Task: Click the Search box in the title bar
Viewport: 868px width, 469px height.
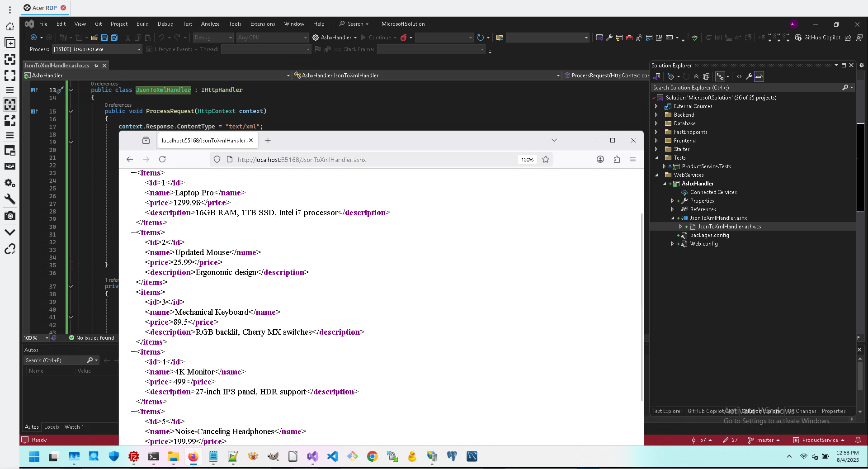Action: (x=354, y=24)
